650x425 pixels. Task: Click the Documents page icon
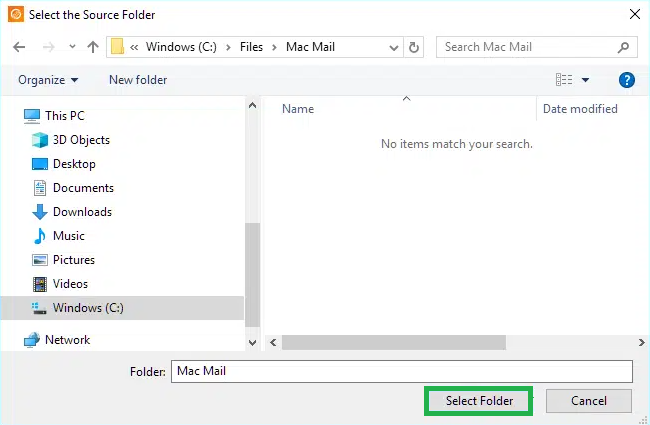point(40,188)
